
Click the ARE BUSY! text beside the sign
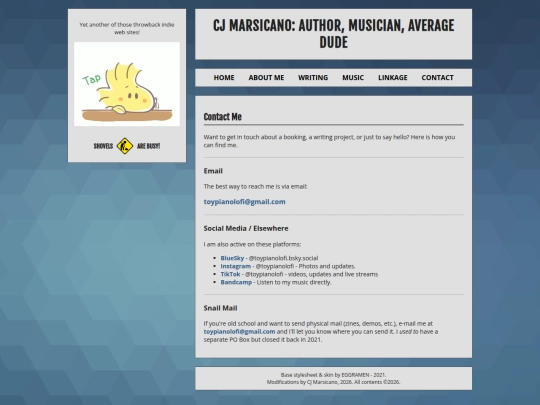[148, 146]
